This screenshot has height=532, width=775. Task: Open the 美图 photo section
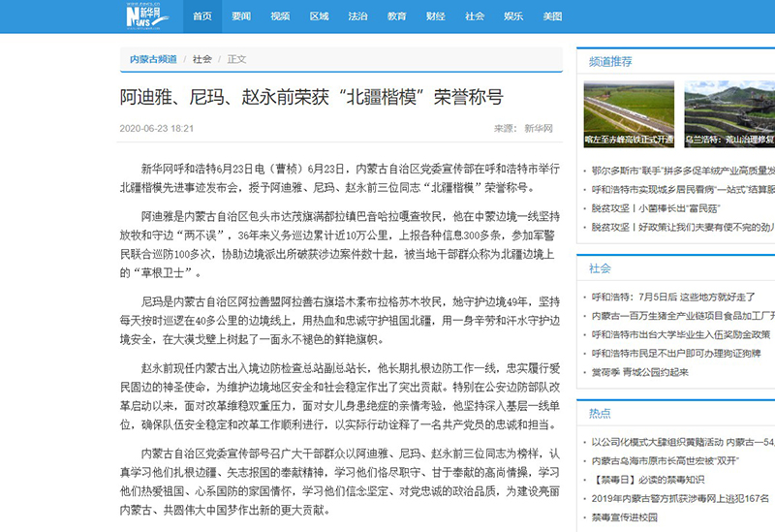point(552,16)
